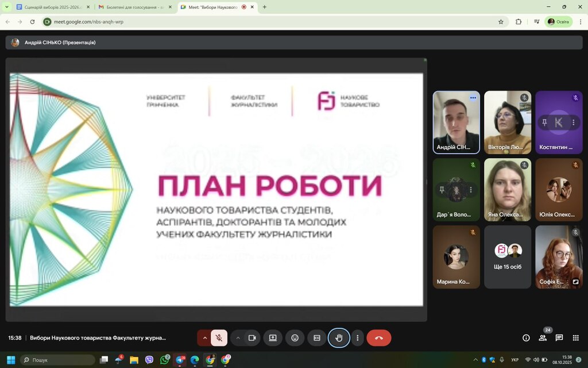Switch to the Сценарій виборів 2025-2026 tab
The height and width of the screenshot is (368, 588).
pos(49,7)
